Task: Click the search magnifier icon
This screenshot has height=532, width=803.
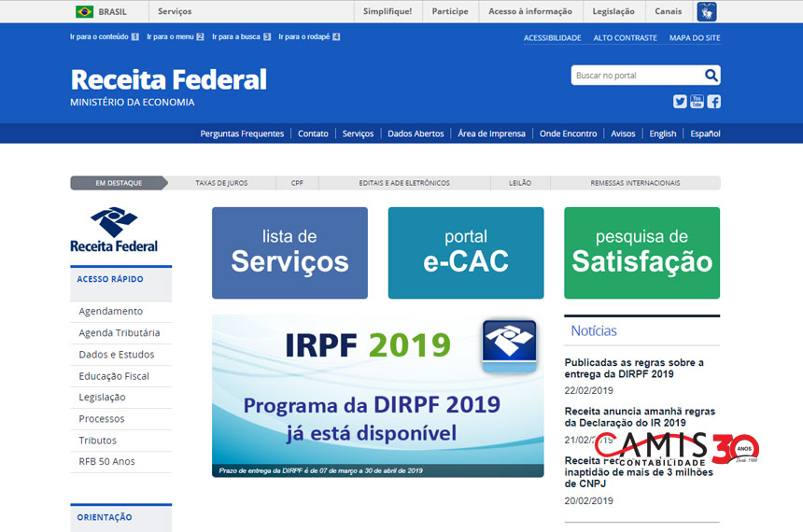Action: [711, 76]
